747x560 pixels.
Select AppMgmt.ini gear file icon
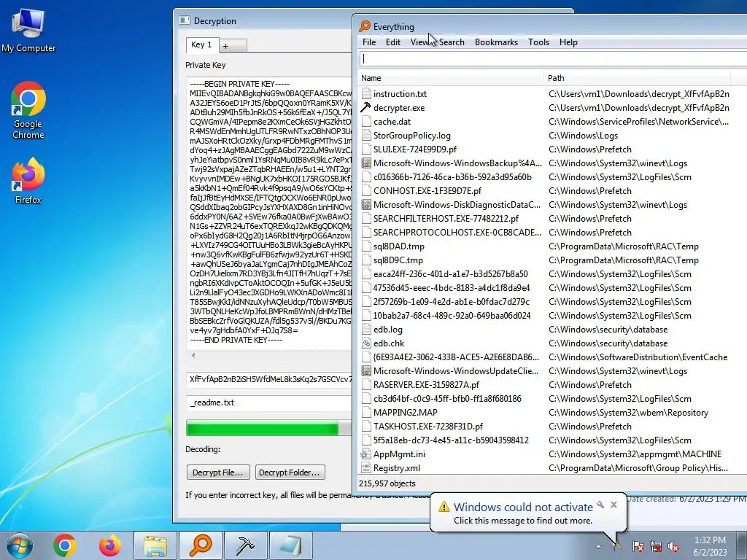pyautogui.click(x=366, y=454)
